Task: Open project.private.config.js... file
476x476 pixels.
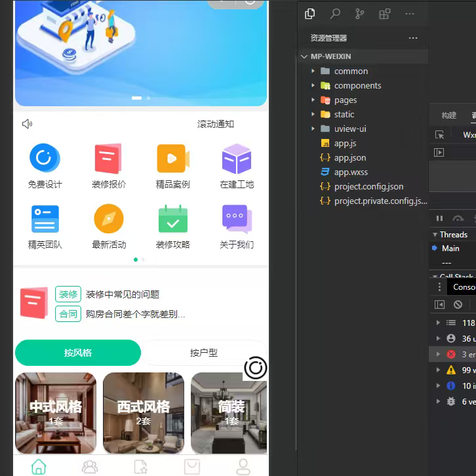Action: 381,201
